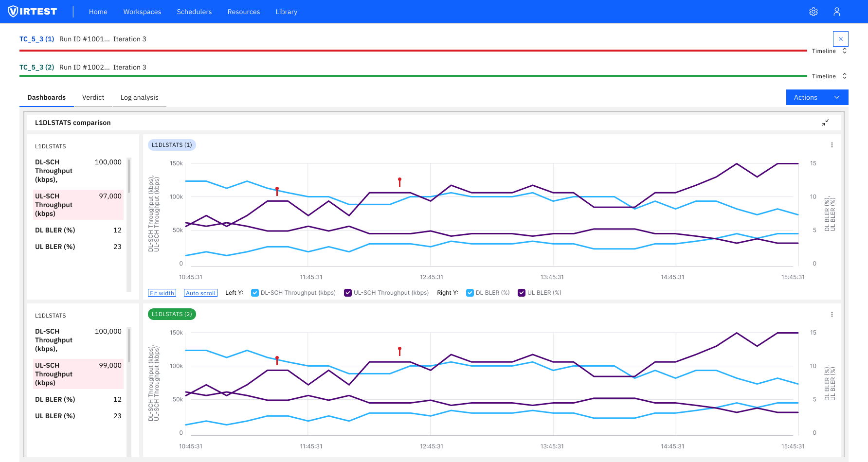
Task: Open the user profile icon
Action: (837, 11)
